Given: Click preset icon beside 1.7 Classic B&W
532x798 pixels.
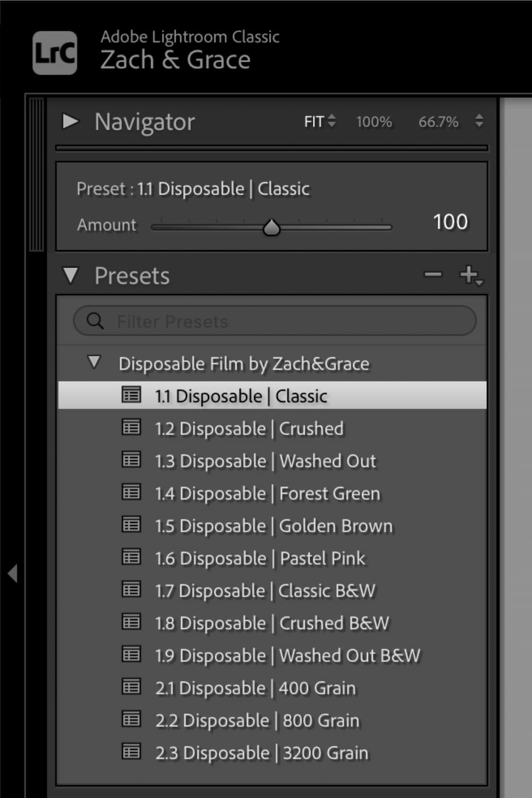Looking at the screenshot, I should click(131, 589).
